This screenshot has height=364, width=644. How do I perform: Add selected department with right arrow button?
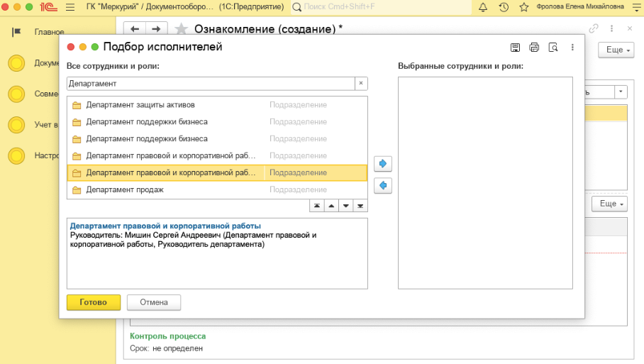click(383, 164)
